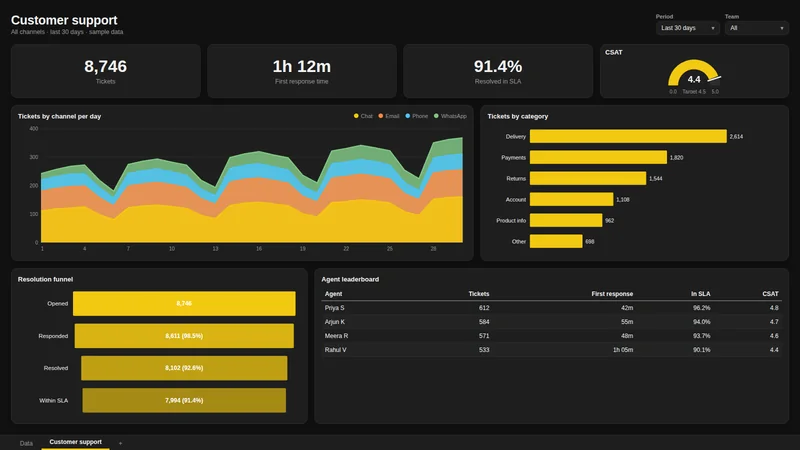800x450 pixels.
Task: Toggle the Phone legend entry
Action: 416,116
